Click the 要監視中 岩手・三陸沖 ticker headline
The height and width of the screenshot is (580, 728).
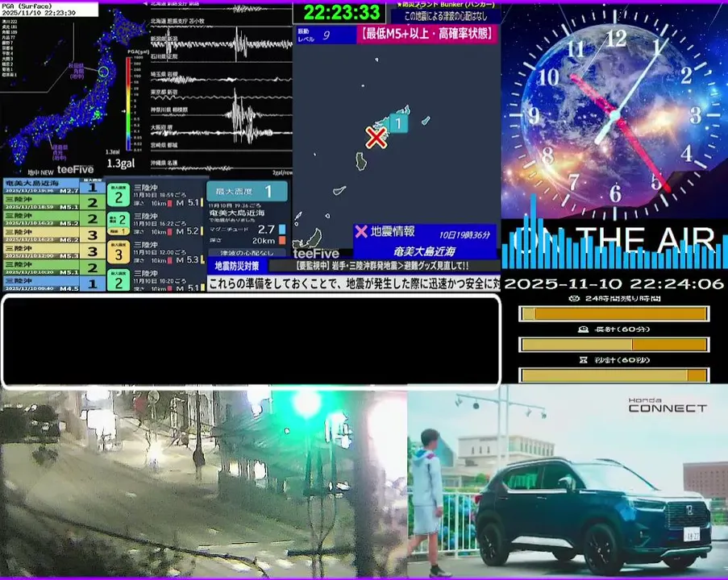(x=384, y=266)
